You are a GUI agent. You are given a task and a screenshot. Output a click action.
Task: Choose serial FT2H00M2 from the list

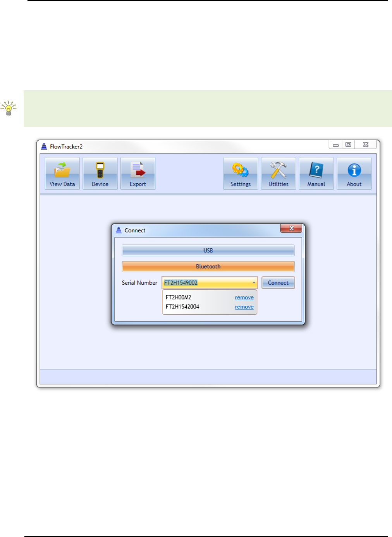point(179,297)
